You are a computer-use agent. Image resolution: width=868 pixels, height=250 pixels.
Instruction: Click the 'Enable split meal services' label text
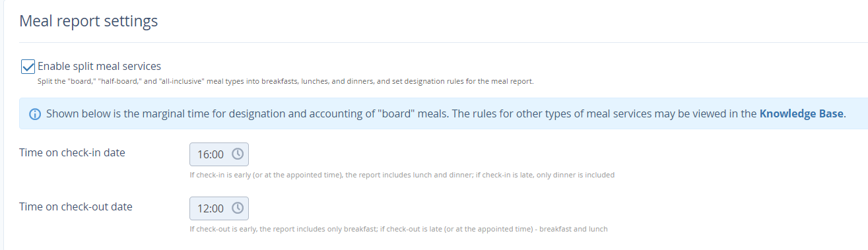pyautogui.click(x=100, y=66)
